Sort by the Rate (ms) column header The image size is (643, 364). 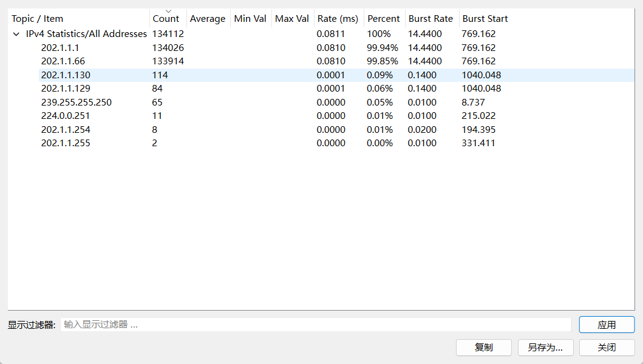(339, 18)
